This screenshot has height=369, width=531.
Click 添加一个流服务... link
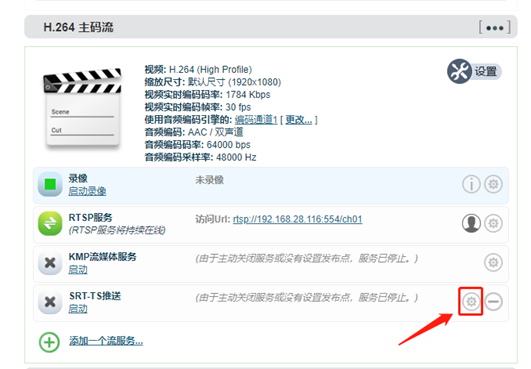point(106,341)
